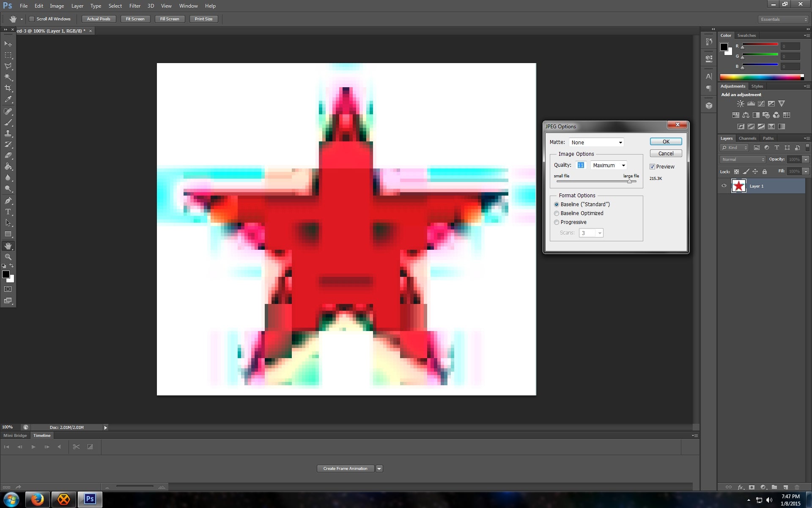Choose Progressive format option

[x=557, y=222]
